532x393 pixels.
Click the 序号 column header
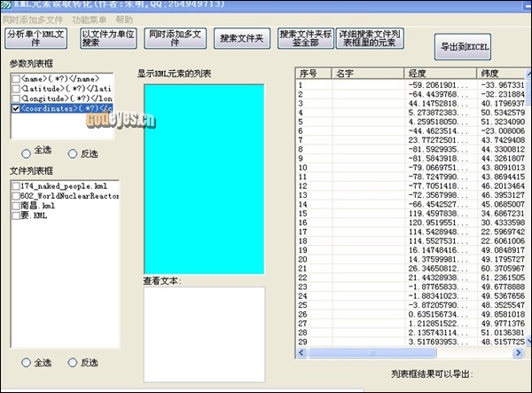coord(314,74)
